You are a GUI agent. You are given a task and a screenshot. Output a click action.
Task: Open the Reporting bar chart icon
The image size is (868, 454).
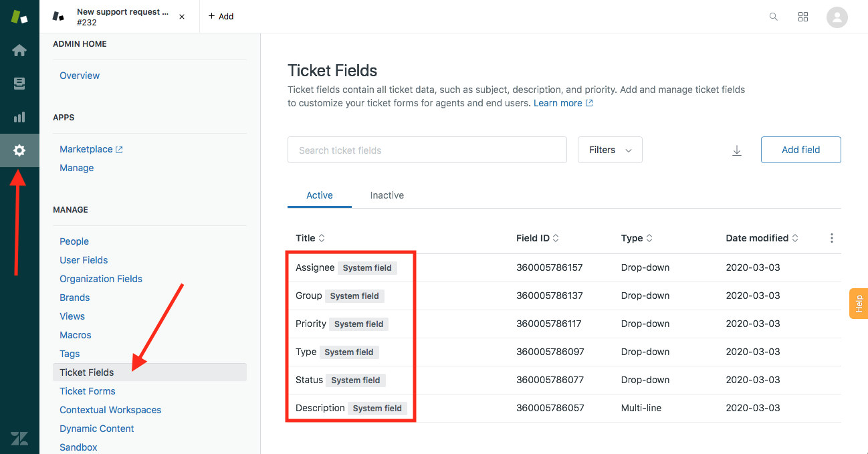(x=19, y=117)
